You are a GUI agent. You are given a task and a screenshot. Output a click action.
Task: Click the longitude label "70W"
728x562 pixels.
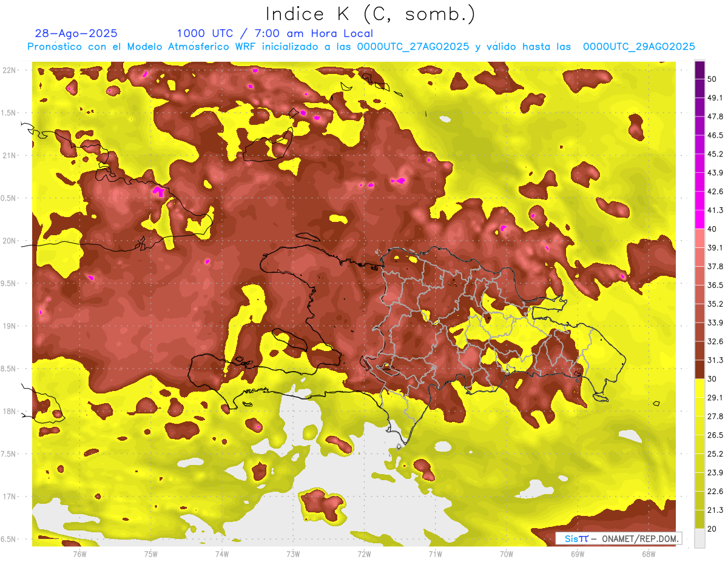pos(507,554)
